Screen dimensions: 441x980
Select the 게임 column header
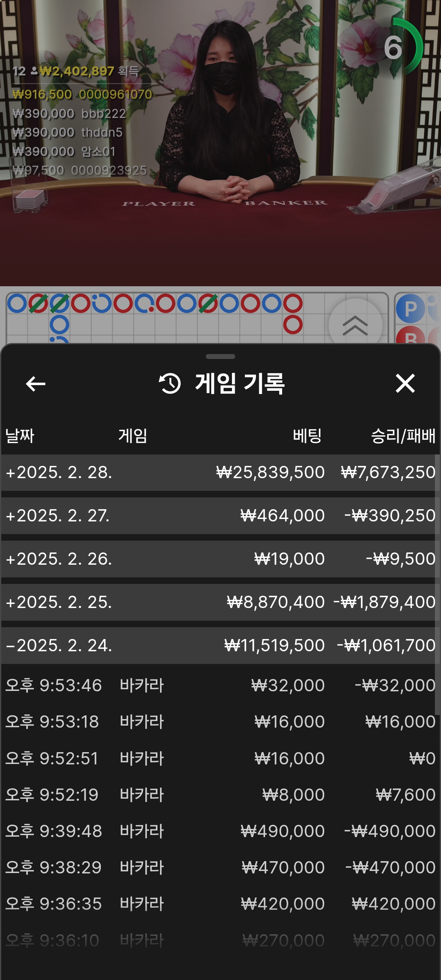[133, 436]
